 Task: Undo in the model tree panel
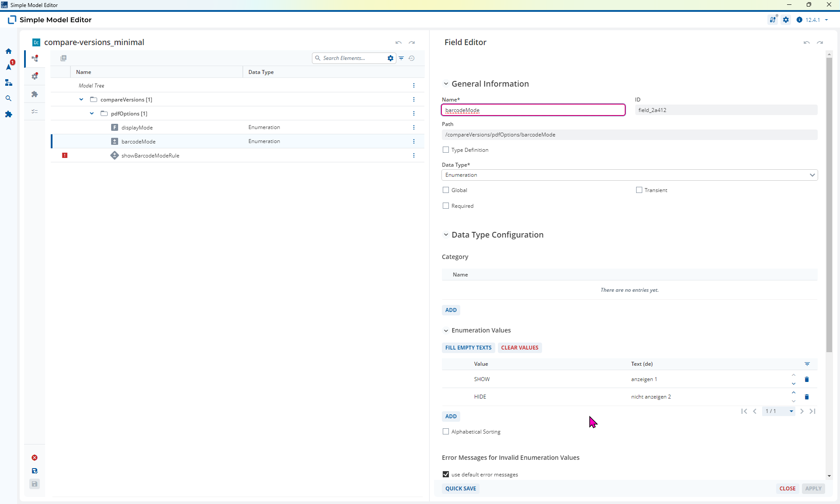click(x=399, y=42)
